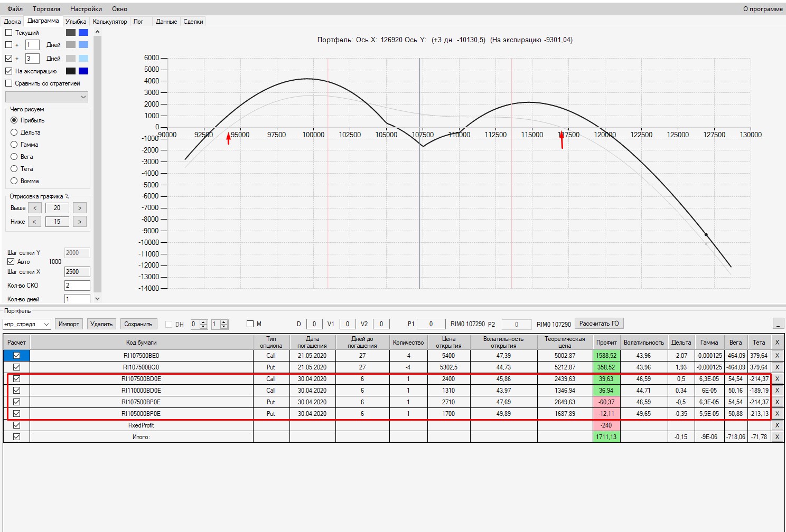Open the О программе menu
The height and width of the screenshot is (532, 786).
763,9
